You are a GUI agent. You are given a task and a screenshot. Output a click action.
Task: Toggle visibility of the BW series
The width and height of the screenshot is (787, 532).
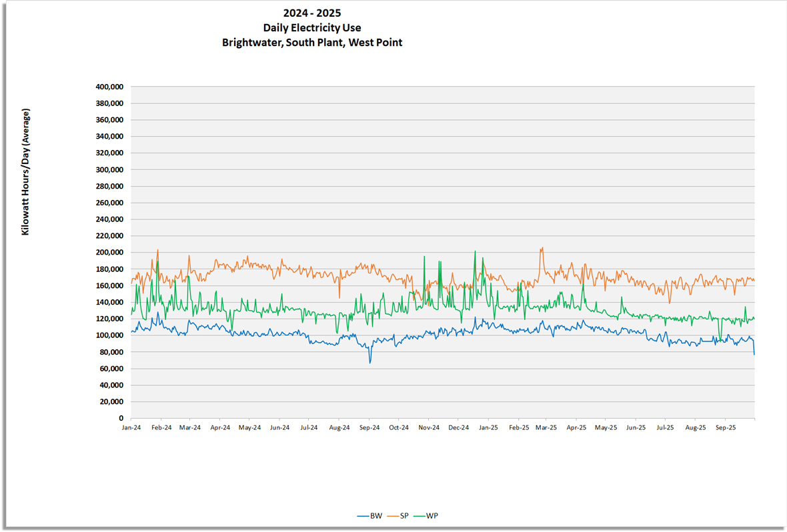click(x=374, y=516)
